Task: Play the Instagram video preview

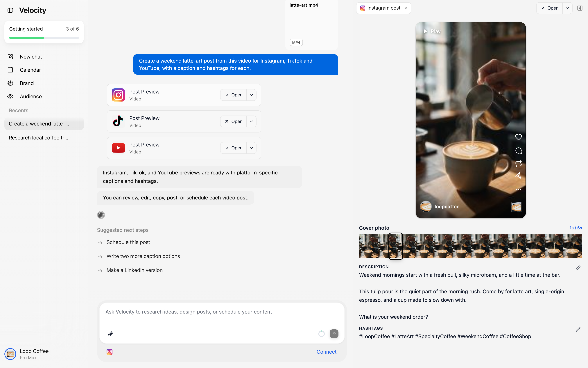Action: coord(432,31)
